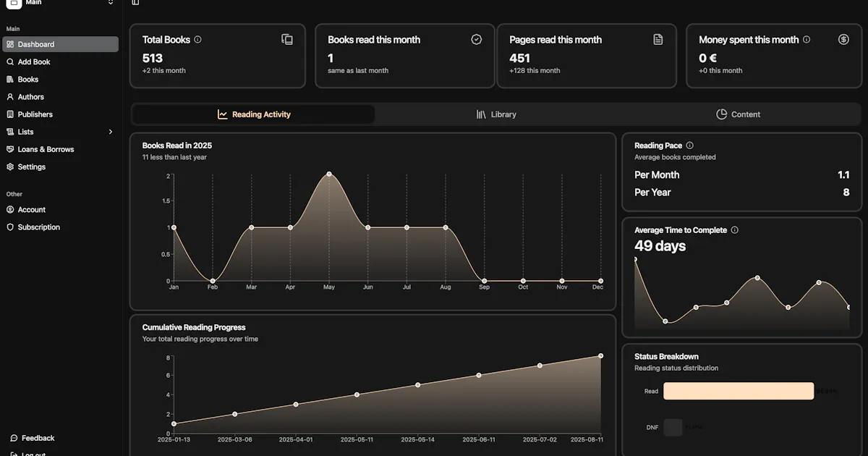Click the 451 pages read value
This screenshot has height=456, width=868.
point(519,58)
